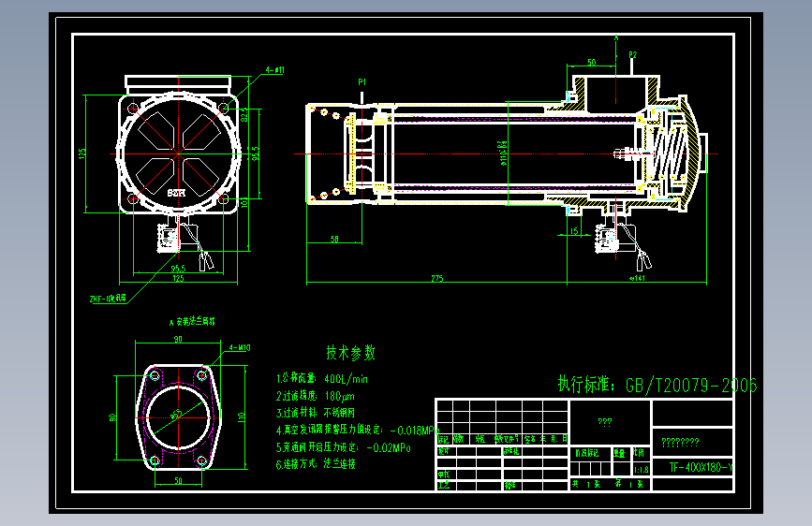The height and width of the screenshot is (526, 812).
Task: Select the "103" dimension text
Action: pyautogui.click(x=244, y=202)
